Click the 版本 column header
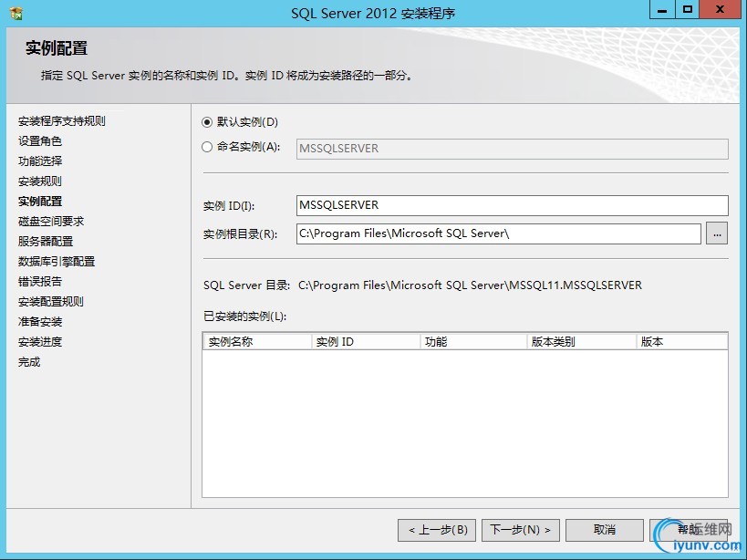 pos(681,341)
